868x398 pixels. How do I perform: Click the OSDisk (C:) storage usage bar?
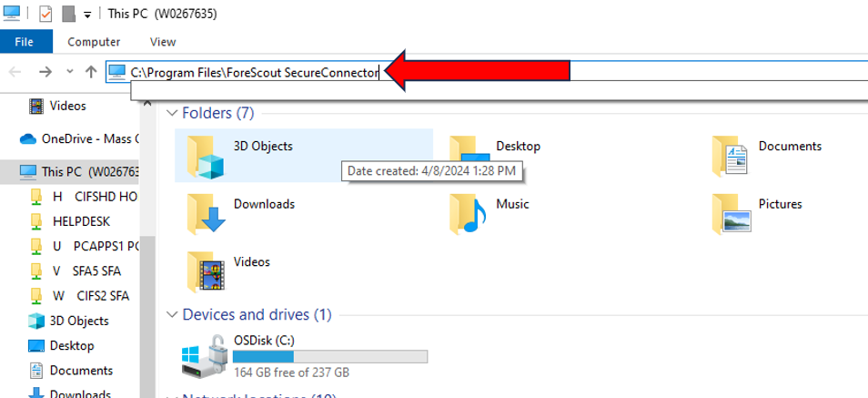330,356
